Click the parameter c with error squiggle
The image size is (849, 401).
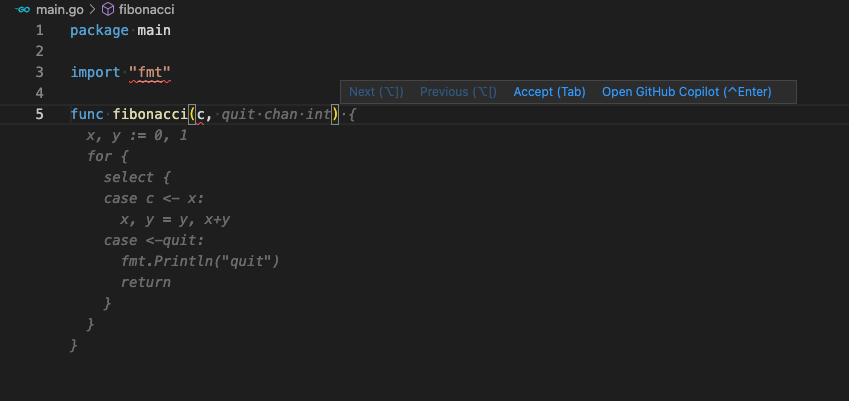click(x=200, y=115)
